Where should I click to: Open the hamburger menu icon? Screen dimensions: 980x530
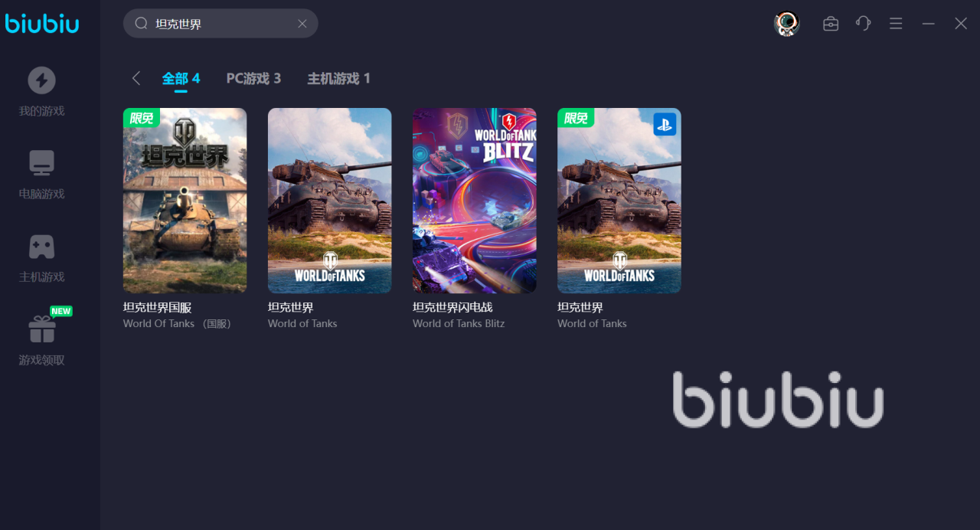tap(896, 24)
